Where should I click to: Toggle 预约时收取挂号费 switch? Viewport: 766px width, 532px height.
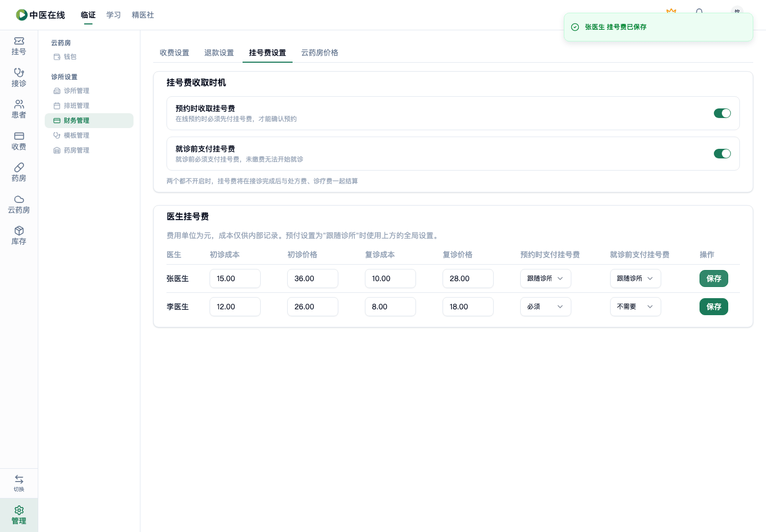pos(722,113)
